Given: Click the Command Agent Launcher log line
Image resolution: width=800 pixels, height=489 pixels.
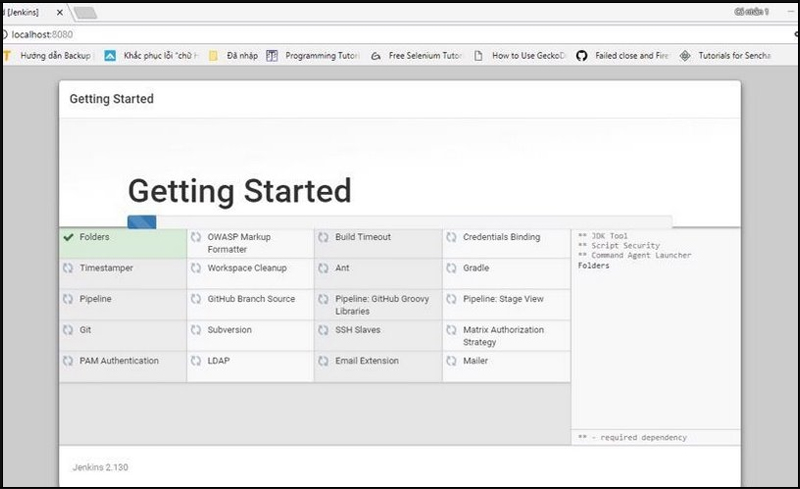Looking at the screenshot, I should coord(635,255).
